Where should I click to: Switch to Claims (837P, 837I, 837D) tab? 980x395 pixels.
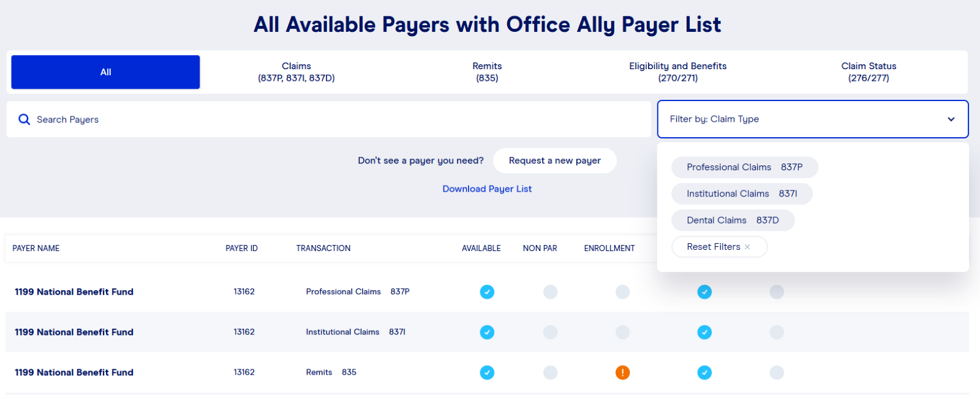coord(296,72)
